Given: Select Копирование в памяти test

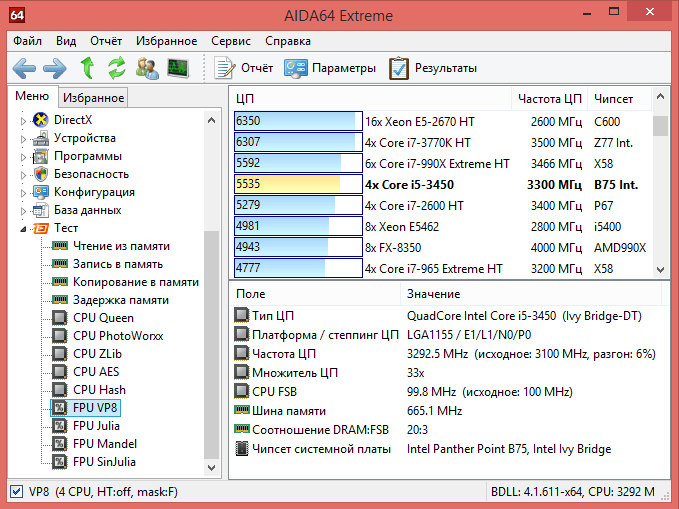Looking at the screenshot, I should [x=136, y=282].
